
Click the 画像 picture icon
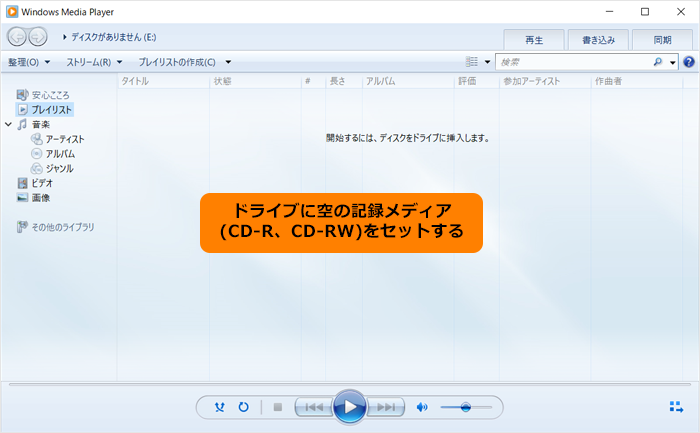point(22,198)
